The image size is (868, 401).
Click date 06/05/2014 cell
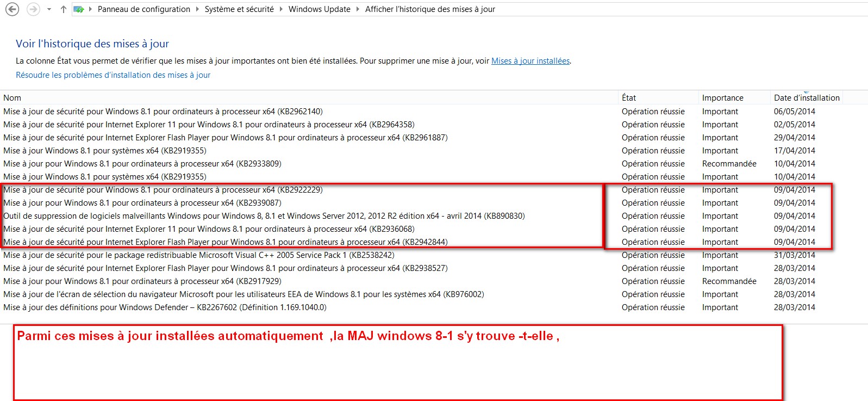point(795,112)
